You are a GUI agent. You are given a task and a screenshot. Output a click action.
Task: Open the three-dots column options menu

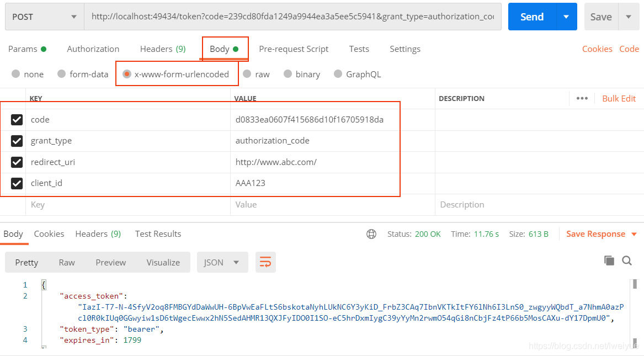point(582,98)
